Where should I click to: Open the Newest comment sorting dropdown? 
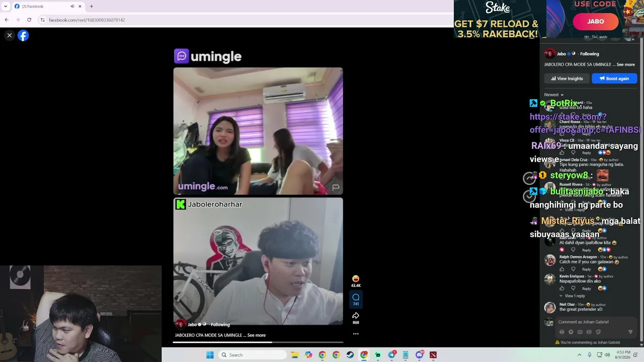click(x=554, y=95)
